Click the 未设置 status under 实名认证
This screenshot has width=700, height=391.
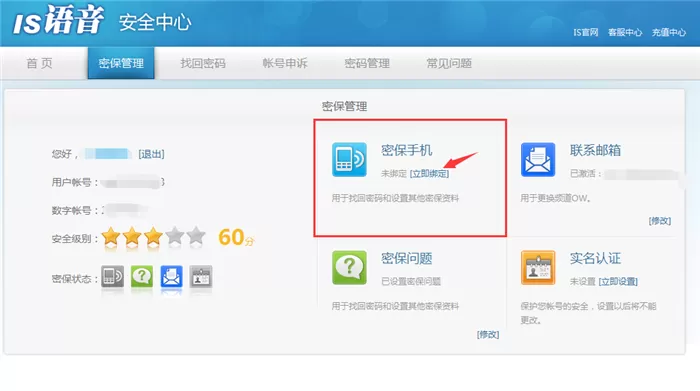point(583,281)
